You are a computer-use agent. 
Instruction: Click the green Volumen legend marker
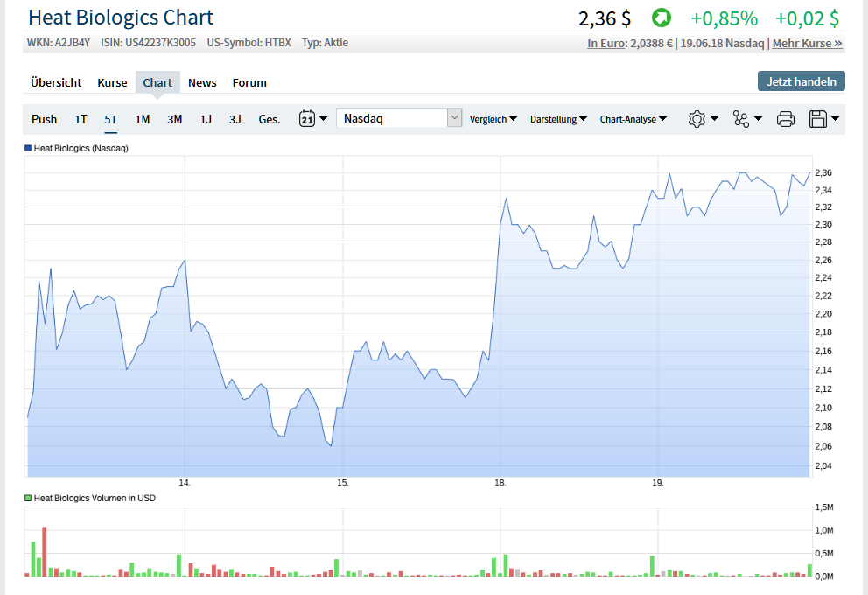pos(28,498)
